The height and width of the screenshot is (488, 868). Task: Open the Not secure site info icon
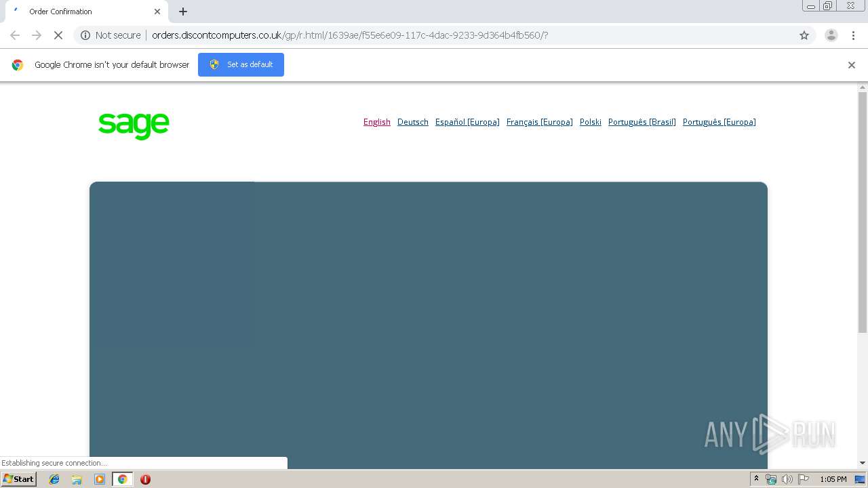coord(85,35)
